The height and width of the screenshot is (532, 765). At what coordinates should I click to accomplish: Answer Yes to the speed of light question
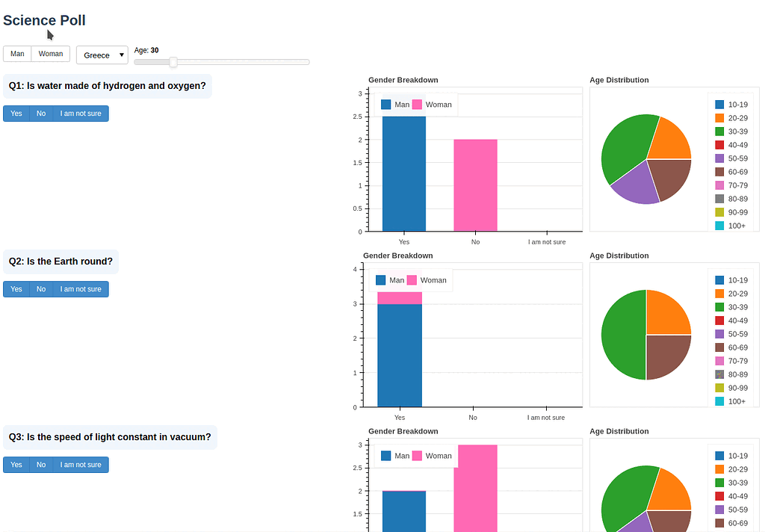click(x=16, y=464)
